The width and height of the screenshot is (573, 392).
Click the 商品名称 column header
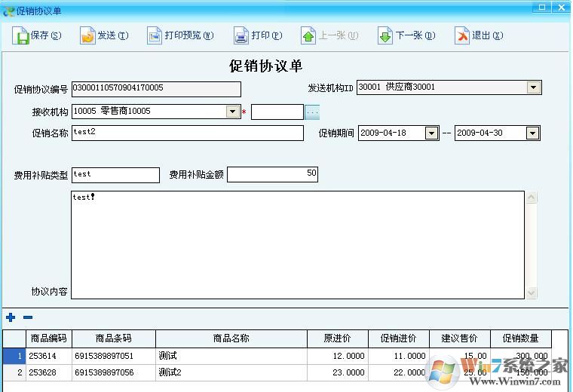click(x=231, y=338)
